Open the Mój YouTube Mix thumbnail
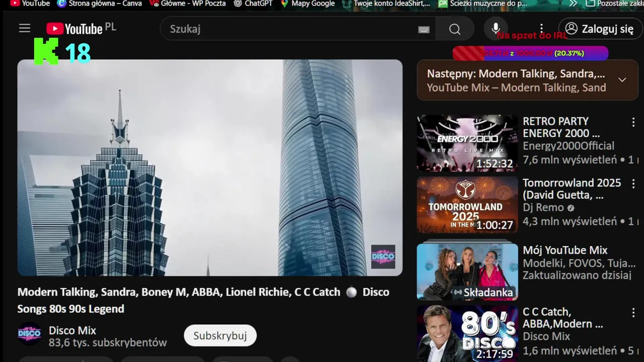 [x=467, y=271]
